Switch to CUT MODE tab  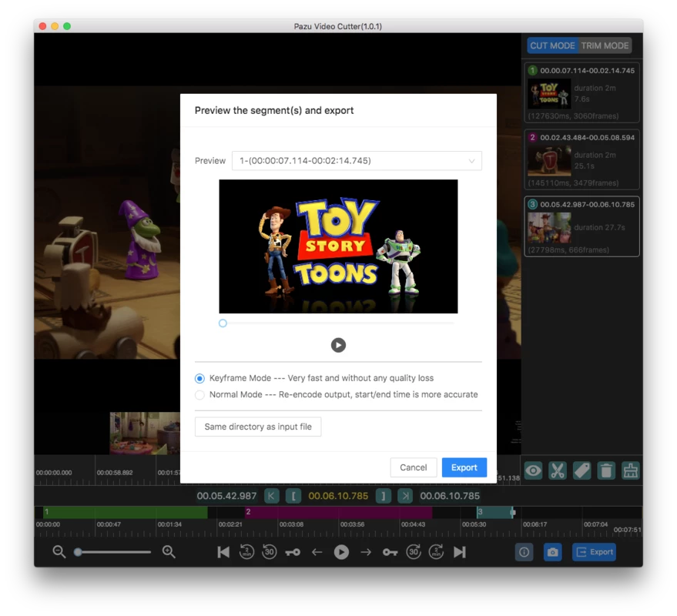tap(552, 45)
